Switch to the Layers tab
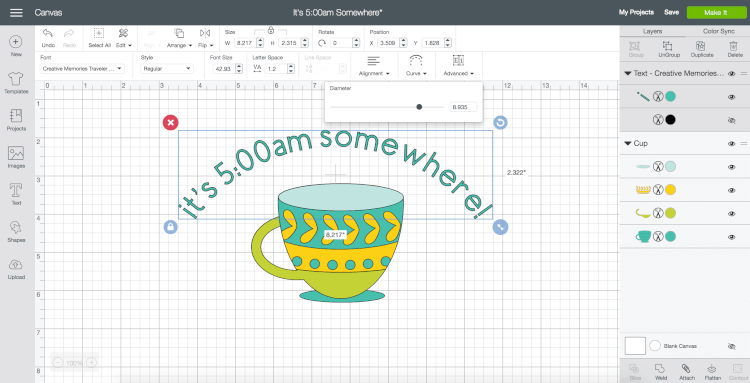Image resolution: width=750 pixels, height=383 pixels. (652, 31)
